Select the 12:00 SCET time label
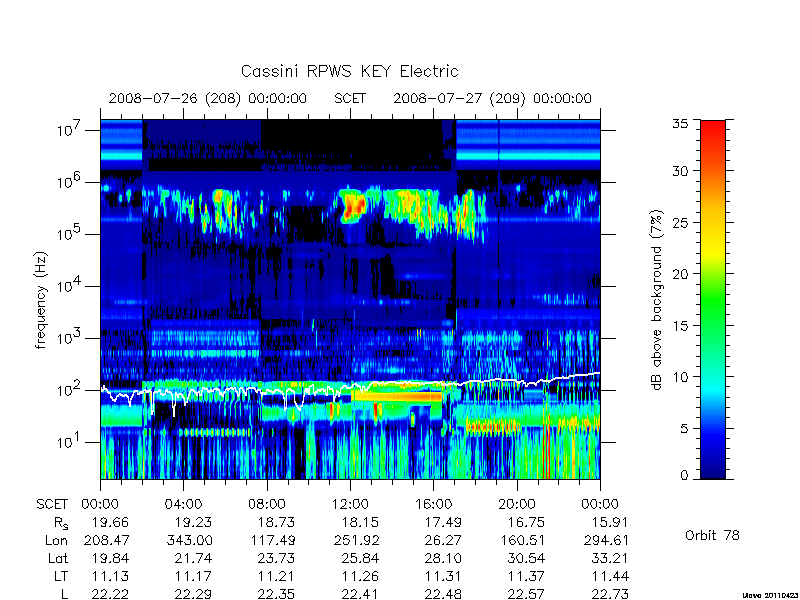800x600 pixels. tap(350, 505)
